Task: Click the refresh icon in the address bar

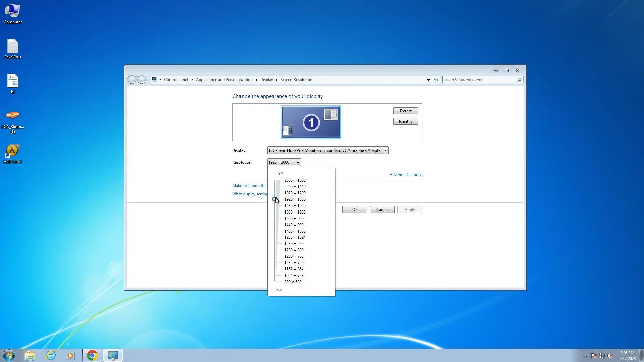Action: point(436,80)
